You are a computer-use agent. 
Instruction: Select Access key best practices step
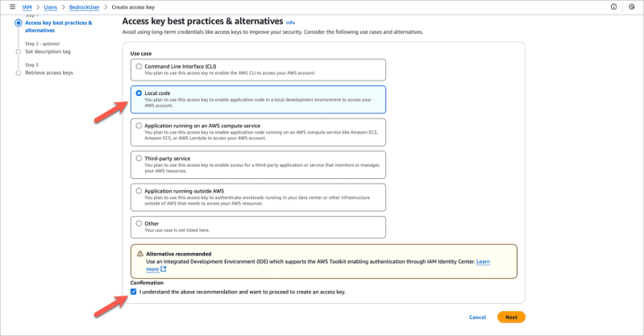58,27
